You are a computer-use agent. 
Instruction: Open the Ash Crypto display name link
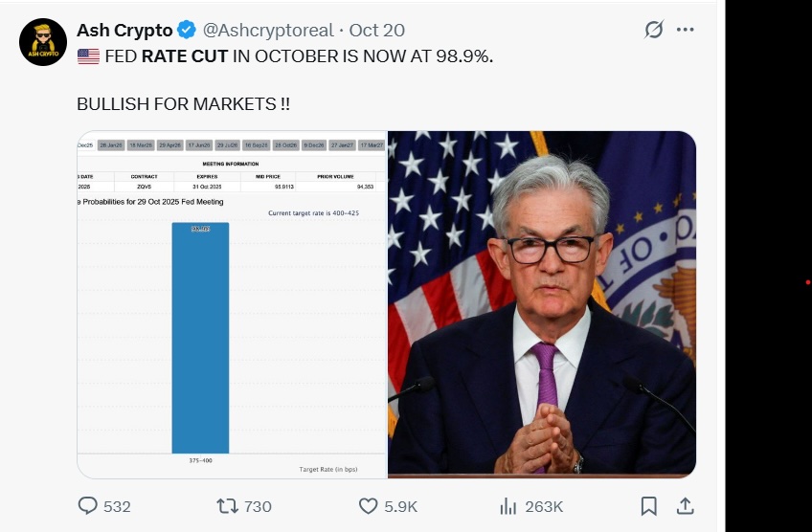(124, 31)
